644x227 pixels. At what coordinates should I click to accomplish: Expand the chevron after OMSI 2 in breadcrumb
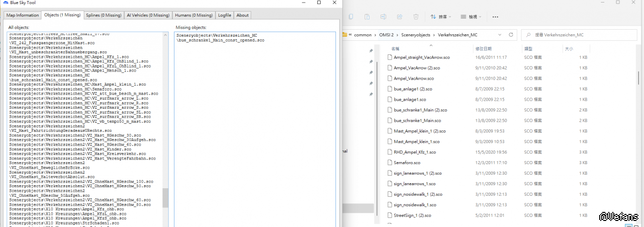coord(398,35)
